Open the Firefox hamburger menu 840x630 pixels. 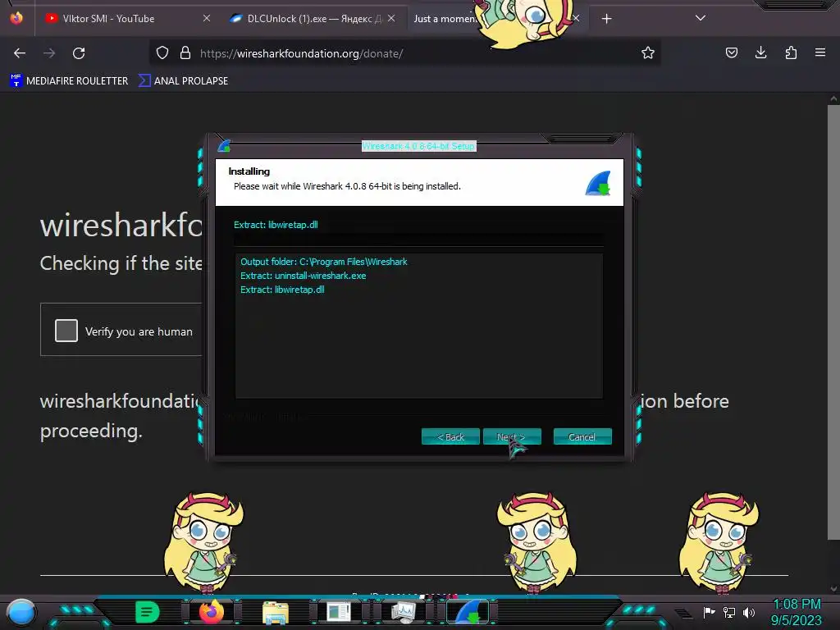[x=820, y=52]
